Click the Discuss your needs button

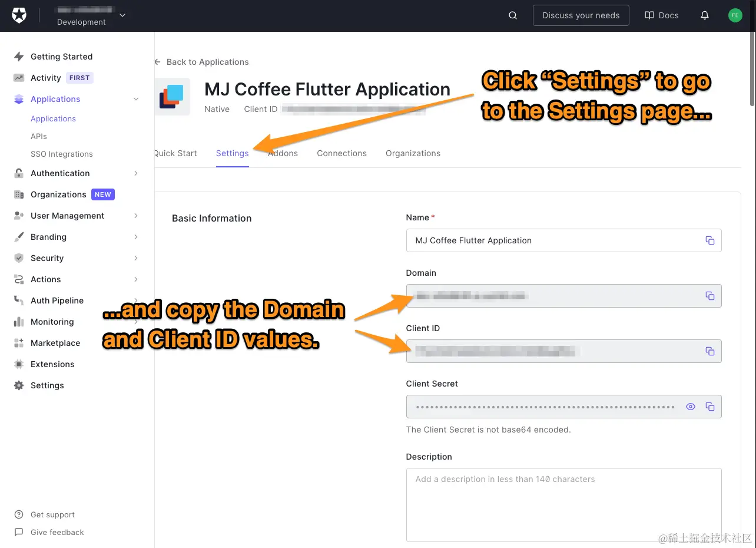(x=581, y=15)
